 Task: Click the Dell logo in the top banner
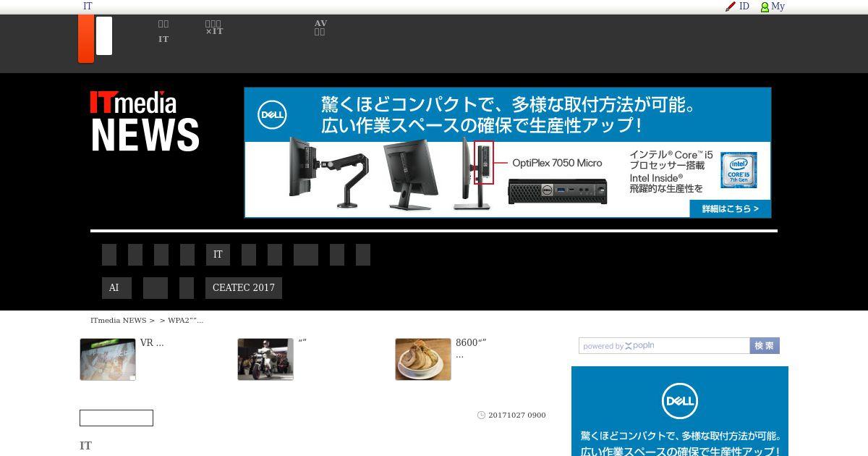click(x=273, y=114)
